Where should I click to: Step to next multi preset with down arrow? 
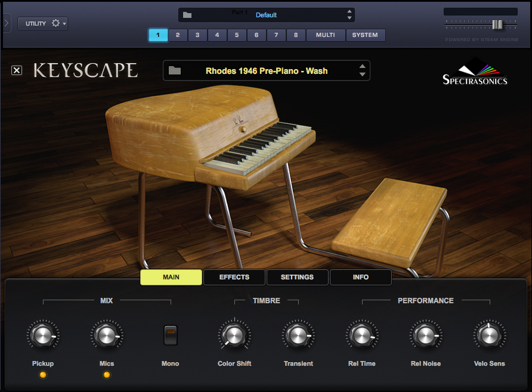click(x=349, y=18)
